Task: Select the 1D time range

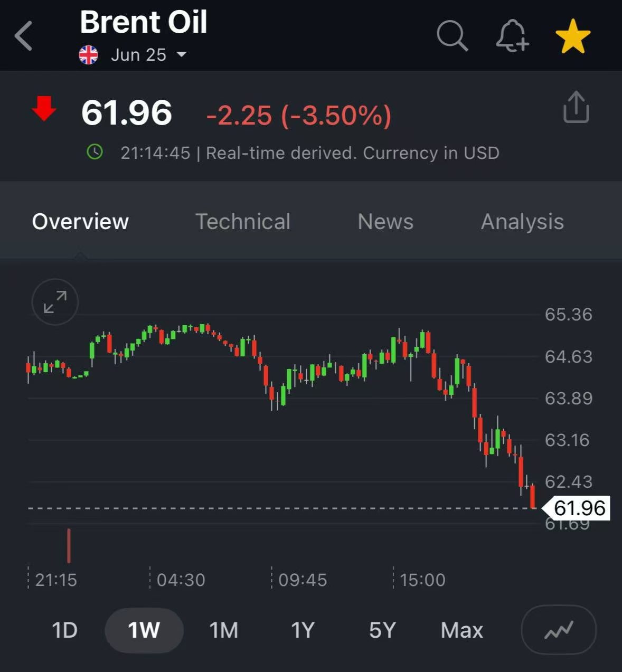Action: click(64, 630)
